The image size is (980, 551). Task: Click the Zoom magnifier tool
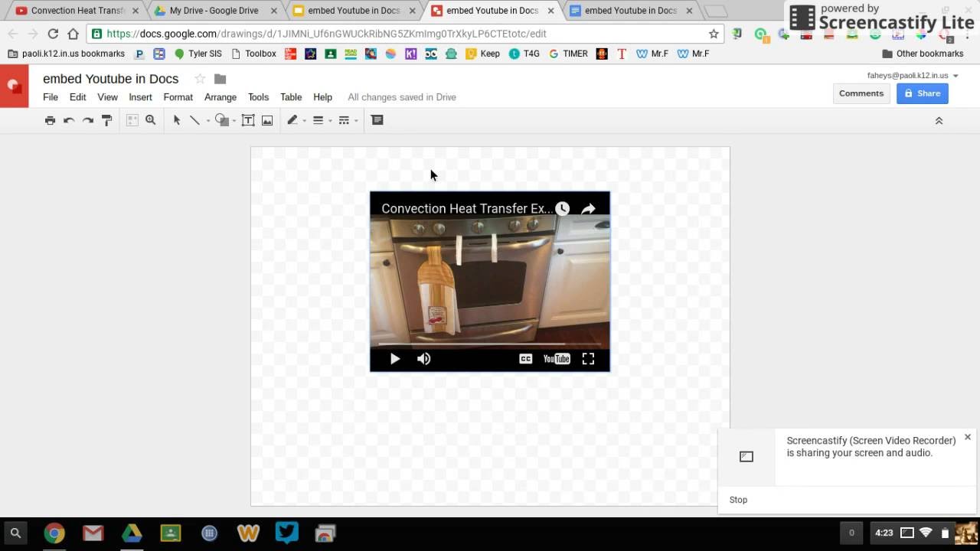(x=151, y=120)
